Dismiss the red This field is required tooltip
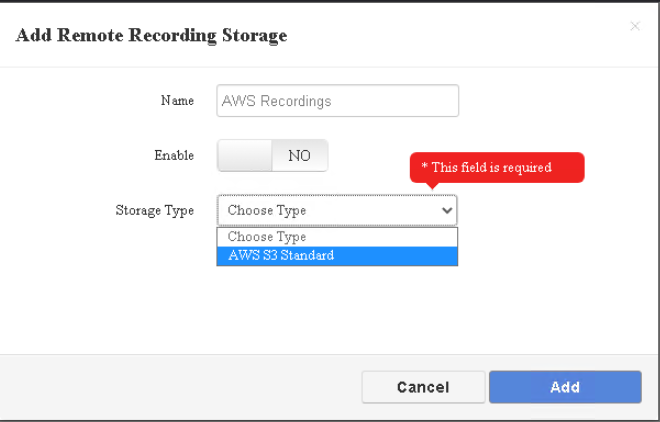 [x=497, y=167]
